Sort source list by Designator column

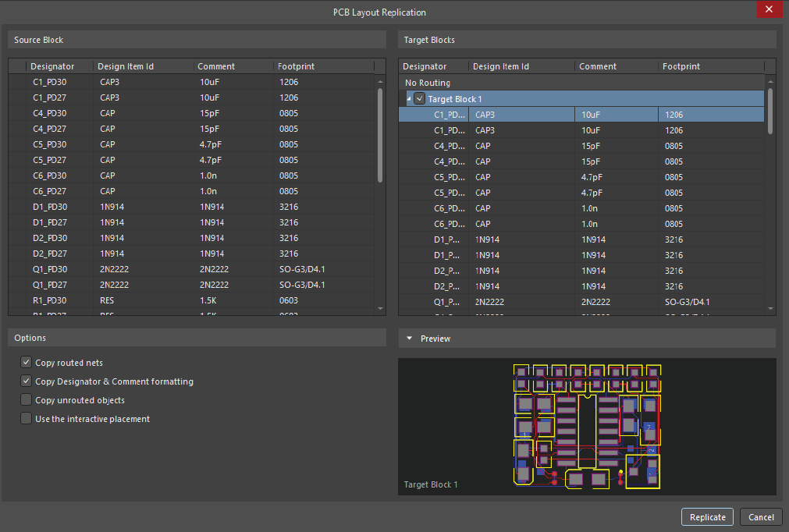click(x=53, y=66)
